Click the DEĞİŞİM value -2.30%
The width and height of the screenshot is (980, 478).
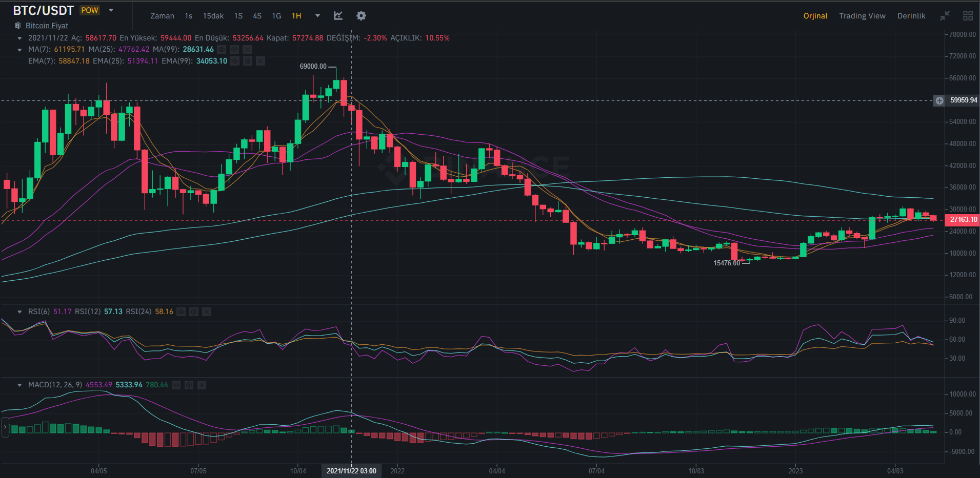click(x=375, y=38)
